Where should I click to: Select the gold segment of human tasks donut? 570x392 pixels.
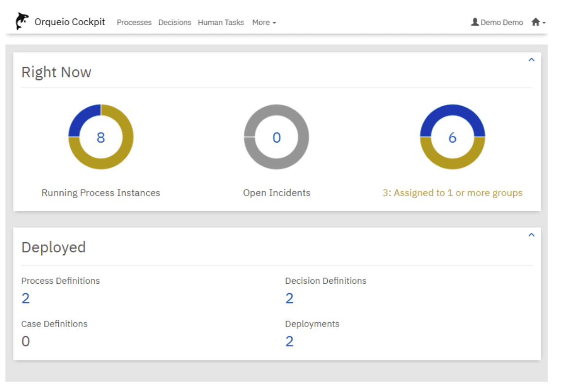[x=452, y=164]
